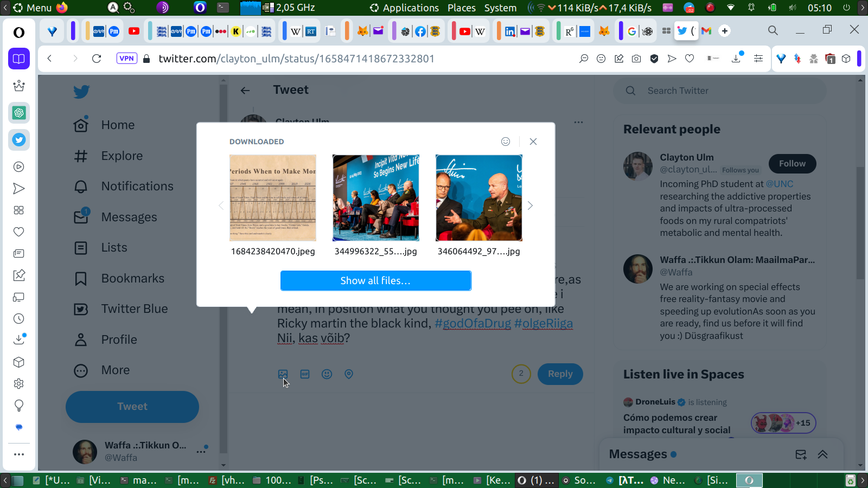Screen dimensions: 868x488
Task: Click the address bar URL
Action: click(296, 59)
